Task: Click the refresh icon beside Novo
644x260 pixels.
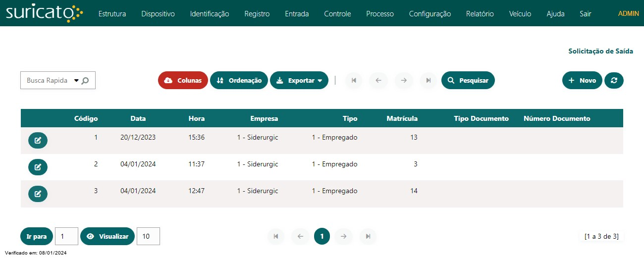Action: (614, 80)
